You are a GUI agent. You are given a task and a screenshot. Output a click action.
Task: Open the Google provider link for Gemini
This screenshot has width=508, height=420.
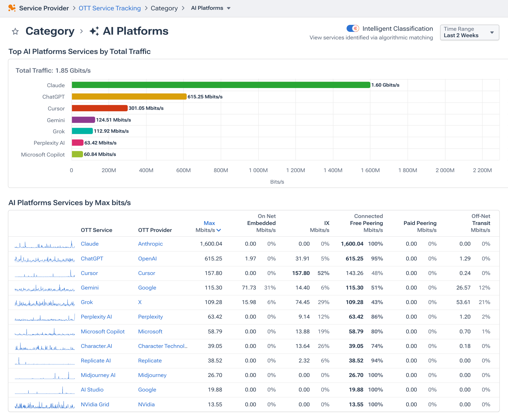click(x=147, y=288)
